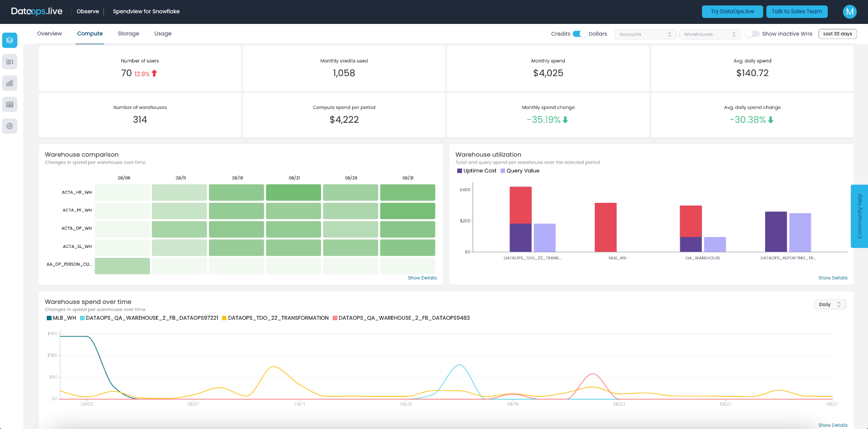Enable Show inactive WHs toggle

coord(752,34)
